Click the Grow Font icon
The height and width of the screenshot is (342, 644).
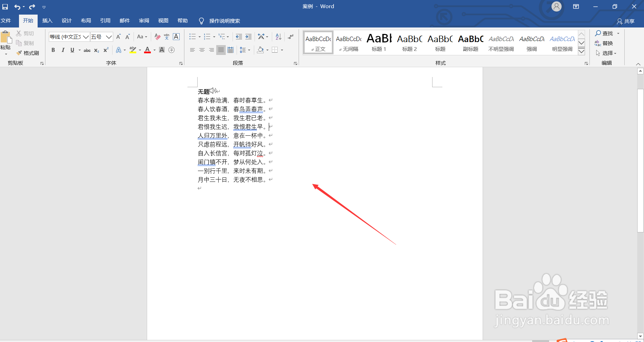point(118,37)
